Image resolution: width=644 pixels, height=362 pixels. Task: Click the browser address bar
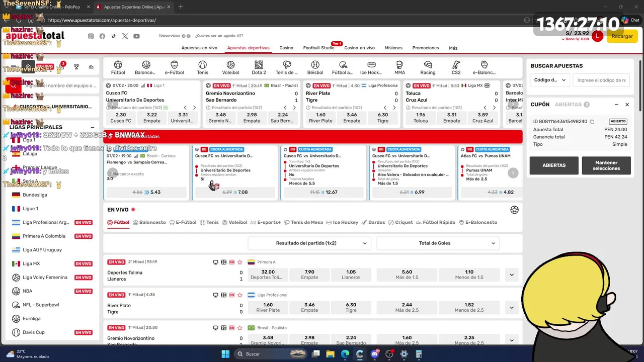tap(282, 20)
